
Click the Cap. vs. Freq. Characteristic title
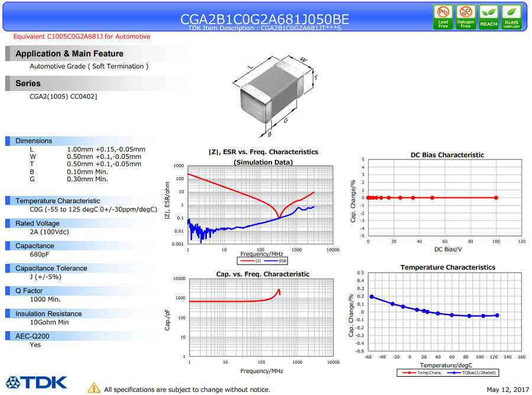262,274
